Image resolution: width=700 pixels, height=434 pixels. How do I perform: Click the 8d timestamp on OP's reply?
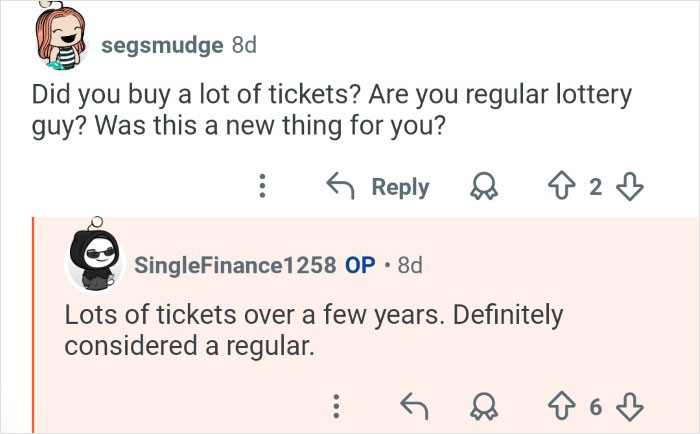(409, 266)
